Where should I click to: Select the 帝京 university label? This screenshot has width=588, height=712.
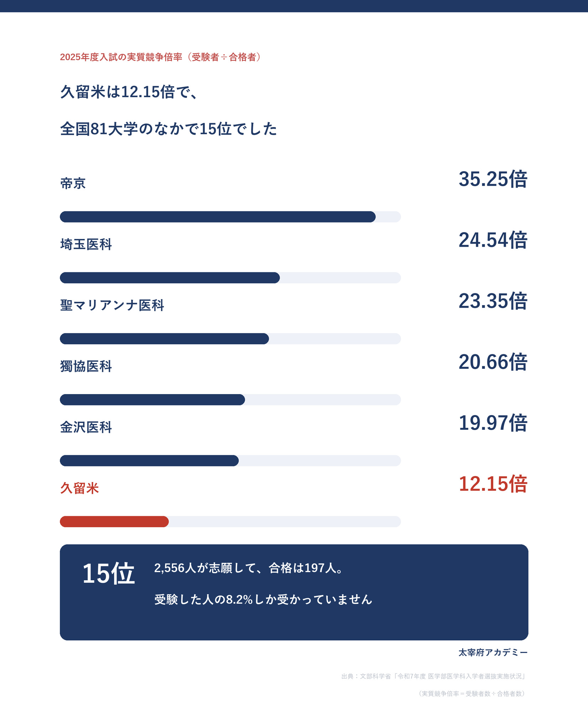click(x=73, y=184)
